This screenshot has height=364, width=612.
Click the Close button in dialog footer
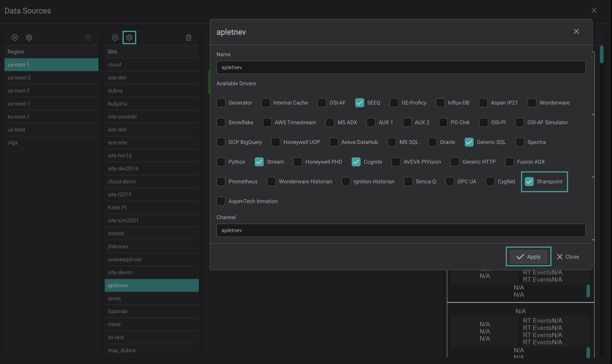[x=568, y=257]
